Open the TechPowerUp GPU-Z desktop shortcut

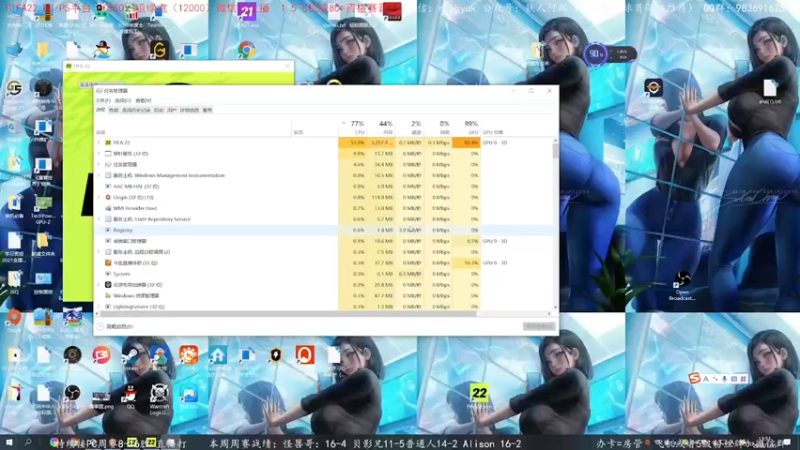pyautogui.click(x=43, y=210)
